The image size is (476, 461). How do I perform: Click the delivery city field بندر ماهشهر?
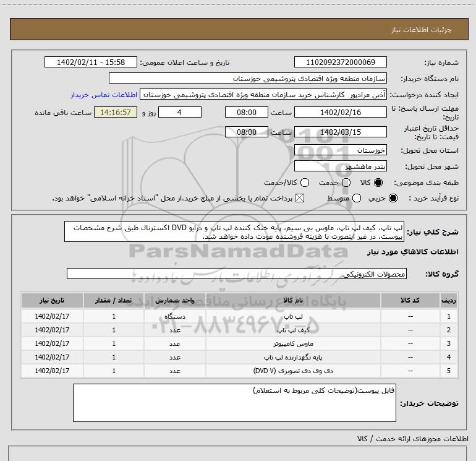340,166
